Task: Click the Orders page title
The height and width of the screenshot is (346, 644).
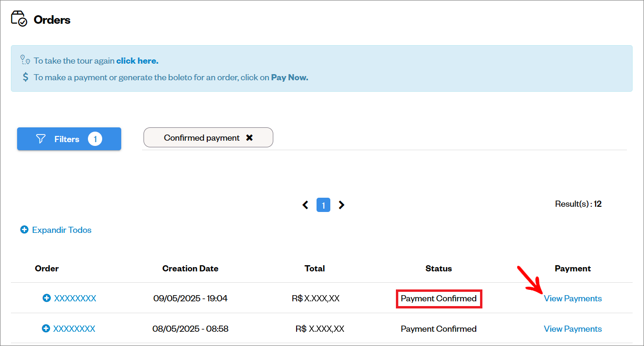Action: click(52, 19)
